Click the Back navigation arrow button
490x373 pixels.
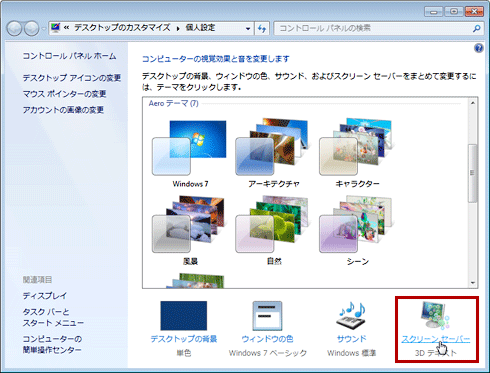pyautogui.click(x=15, y=29)
